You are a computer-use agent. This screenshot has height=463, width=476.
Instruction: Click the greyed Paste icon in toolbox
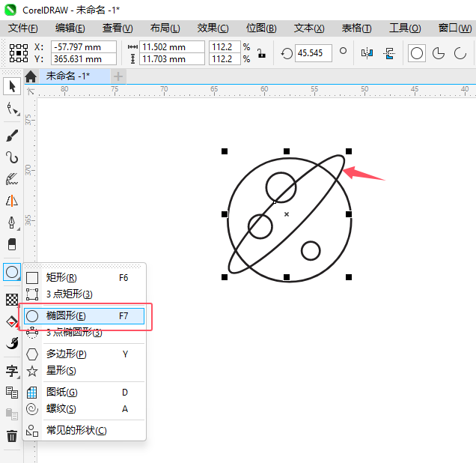click(12, 414)
